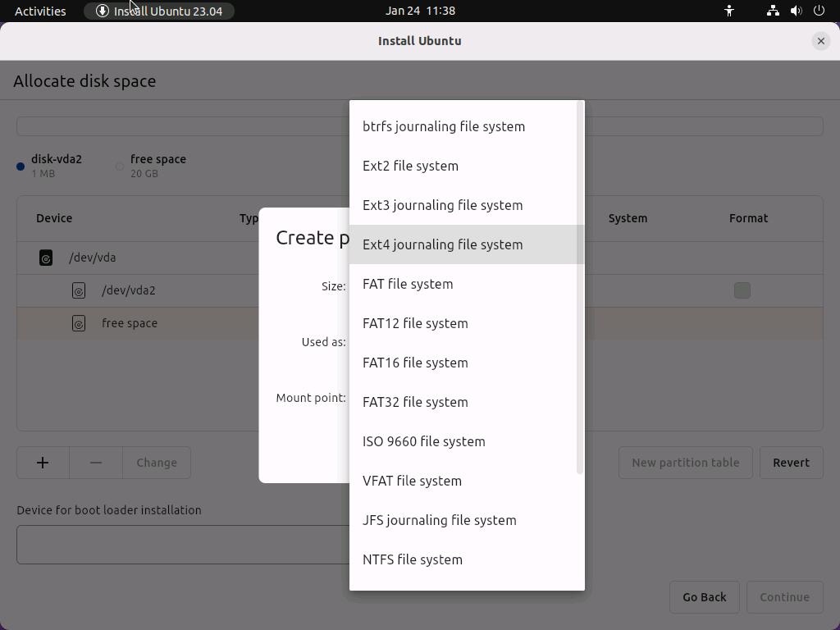Screen dimensions: 840x630
Task: Click the Revert button
Action: (791, 462)
